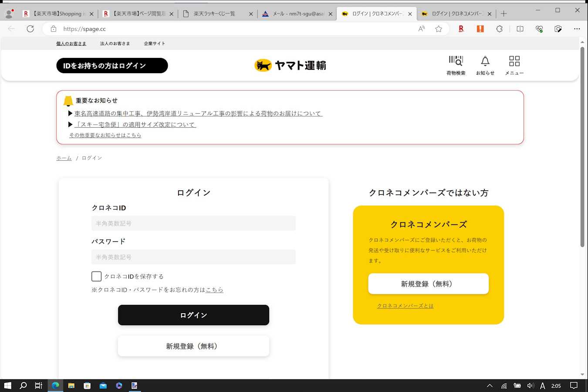
Task: Open Edge Settings and more menu
Action: coord(577,29)
